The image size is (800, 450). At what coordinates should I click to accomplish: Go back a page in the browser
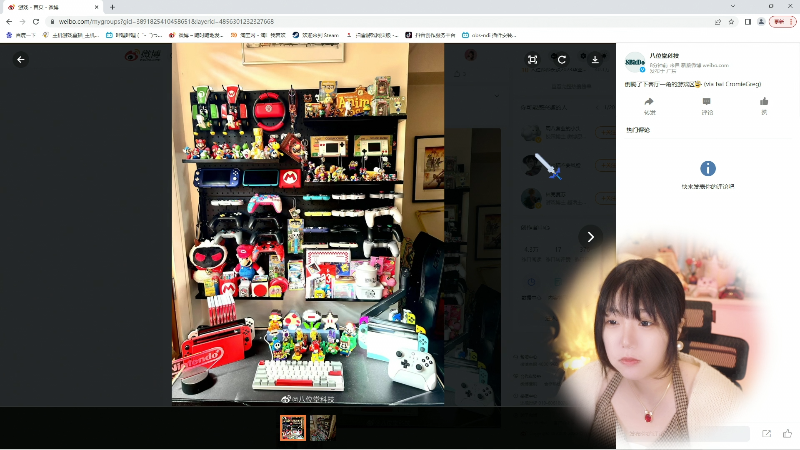(9, 21)
